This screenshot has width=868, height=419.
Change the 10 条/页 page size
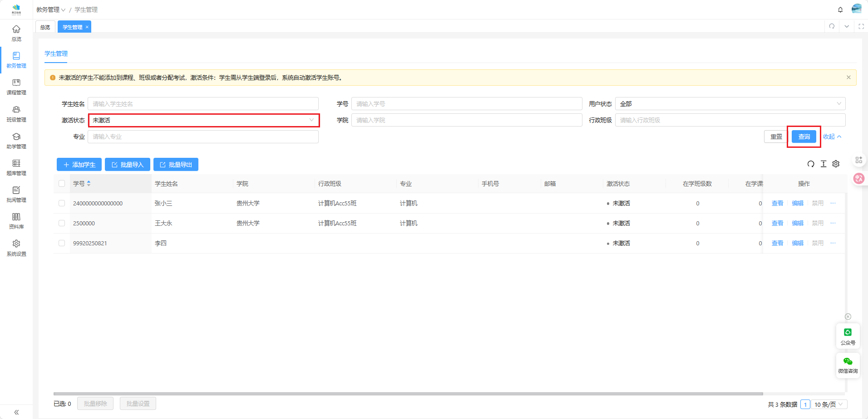[829, 404]
